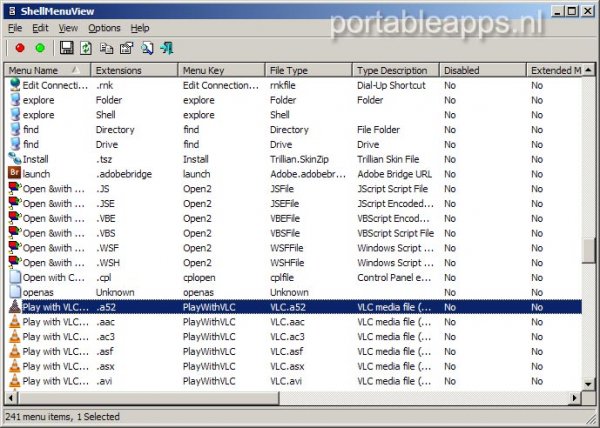This screenshot has width=600, height=428.
Task: Open the File menu
Action: click(15, 28)
